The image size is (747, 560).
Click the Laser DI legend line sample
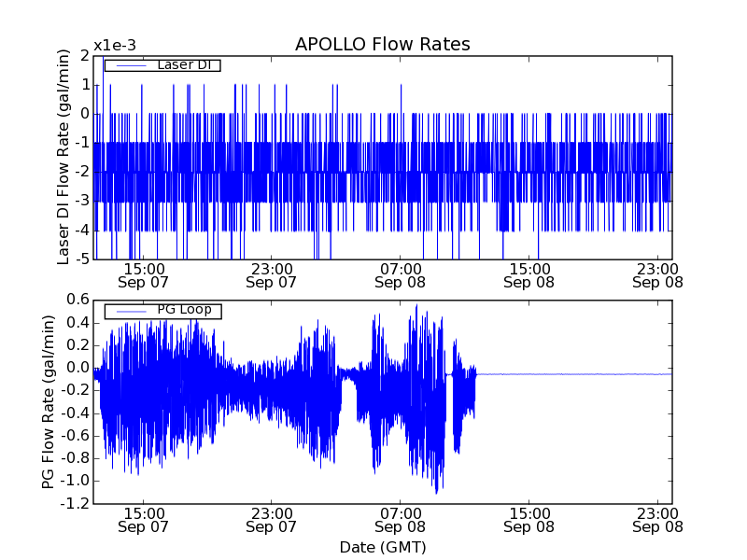tap(131, 65)
